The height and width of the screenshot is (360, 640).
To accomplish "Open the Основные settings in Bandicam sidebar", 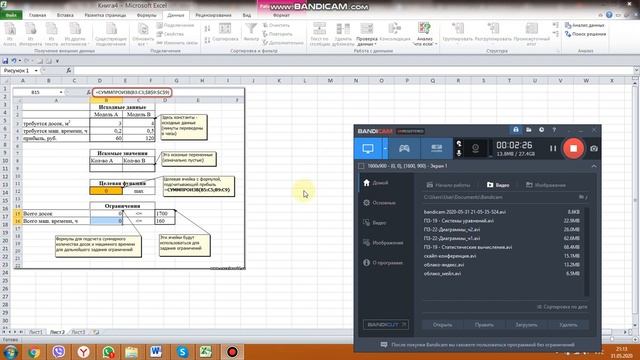I will [379, 203].
